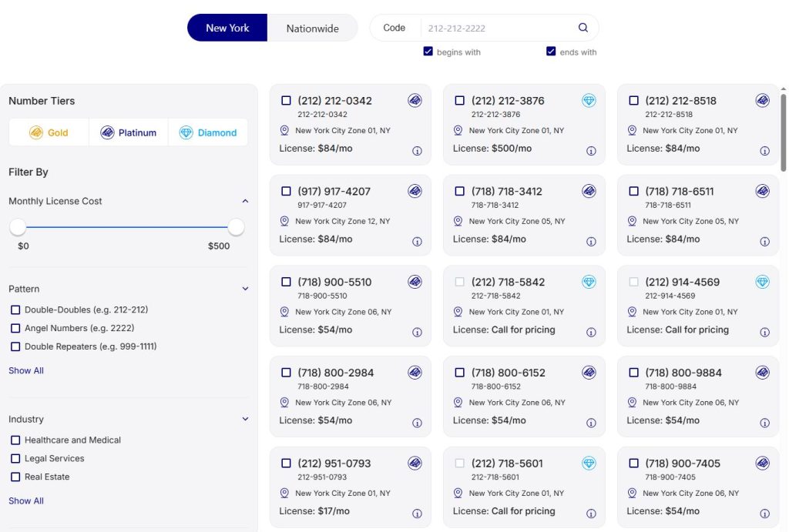The image size is (789, 532).
Task: Filter by Platinum tier
Action: coord(129,132)
